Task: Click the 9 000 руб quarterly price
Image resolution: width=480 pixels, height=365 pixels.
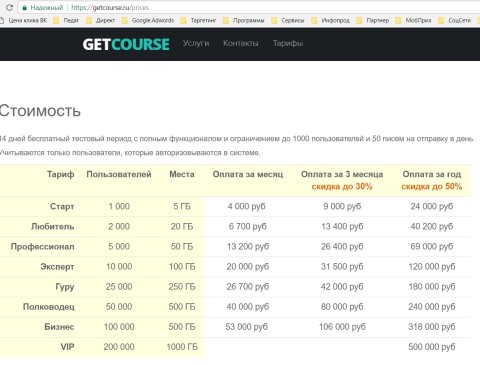Action: [x=342, y=206]
